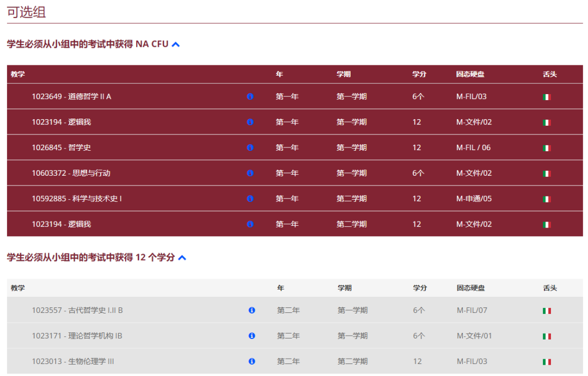Click 6个 credits in 思想与行动 row
The image size is (588, 376).
tap(418, 173)
